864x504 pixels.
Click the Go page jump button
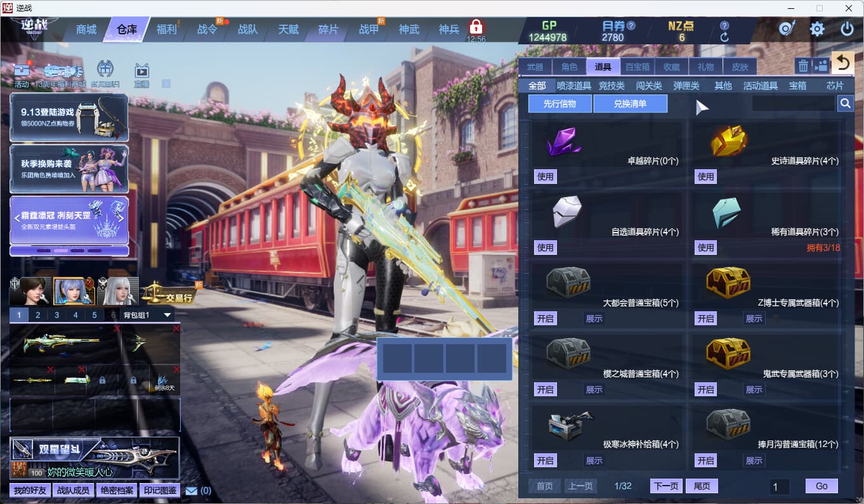tap(821, 486)
